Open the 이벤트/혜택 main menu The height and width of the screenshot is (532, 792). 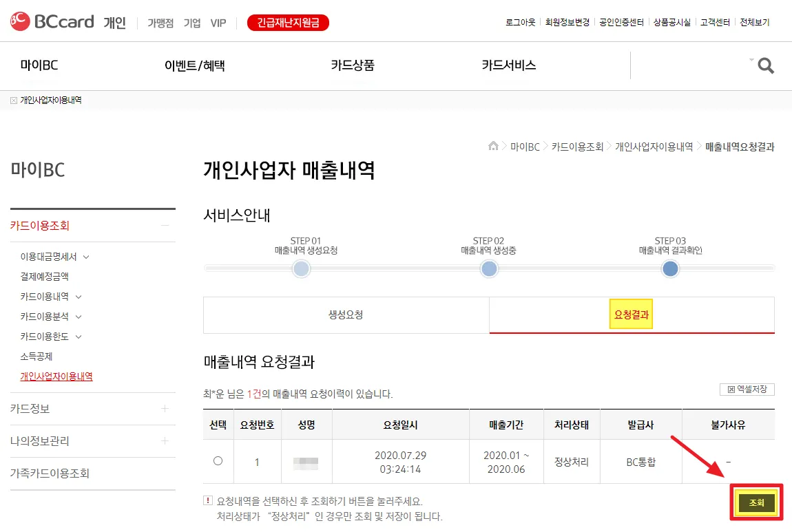click(194, 65)
